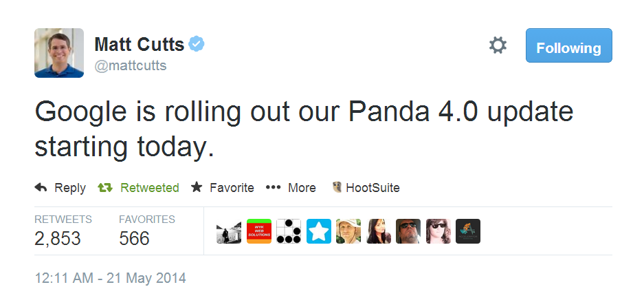Click the Matt Cutts display name
Viewport: 644px width, 298px height.
coord(139,45)
